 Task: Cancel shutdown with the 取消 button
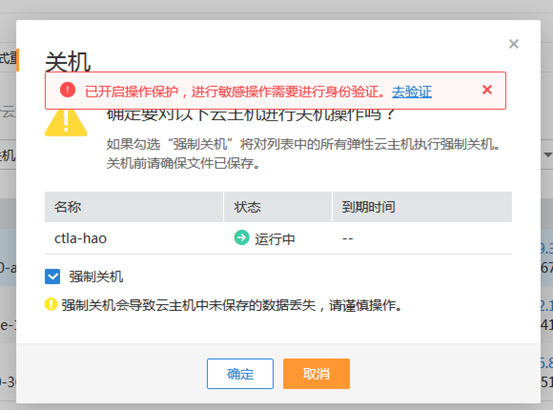[x=316, y=374]
